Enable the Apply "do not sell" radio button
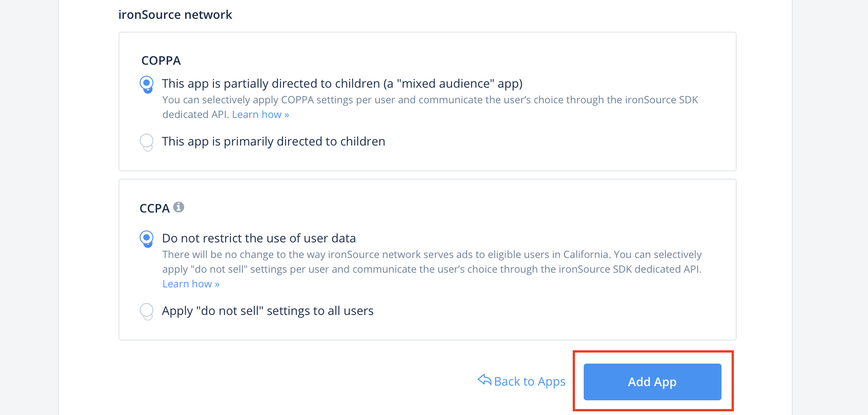The image size is (868, 415). [147, 310]
